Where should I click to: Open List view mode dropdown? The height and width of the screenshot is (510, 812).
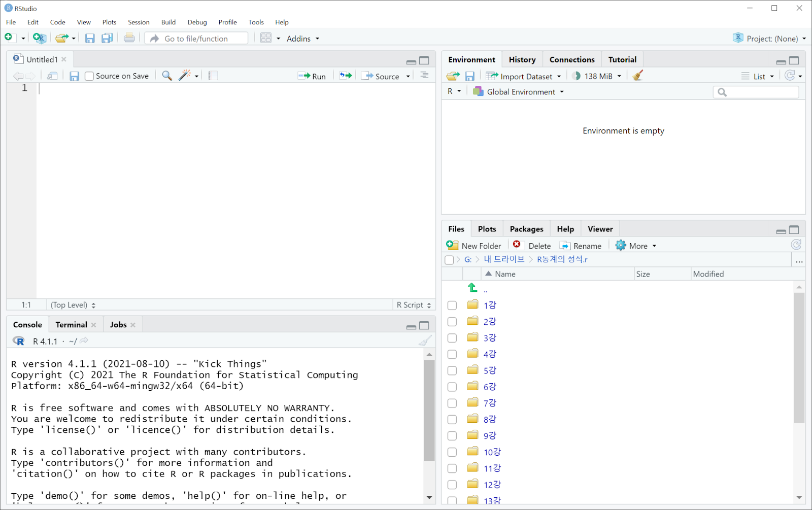pos(758,76)
